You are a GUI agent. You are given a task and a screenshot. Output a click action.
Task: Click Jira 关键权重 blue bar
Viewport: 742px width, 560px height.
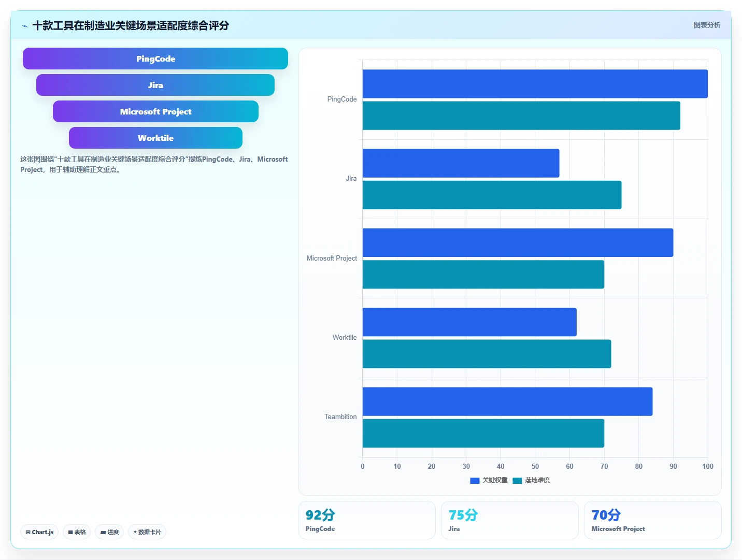461,163
